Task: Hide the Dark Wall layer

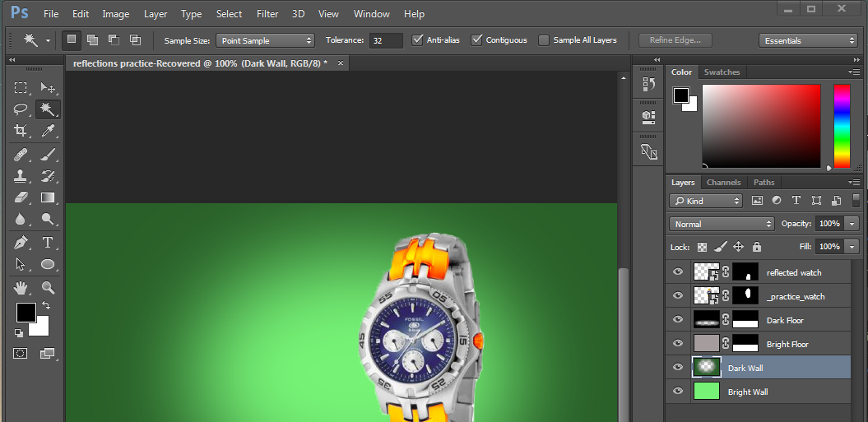Action: (678, 367)
